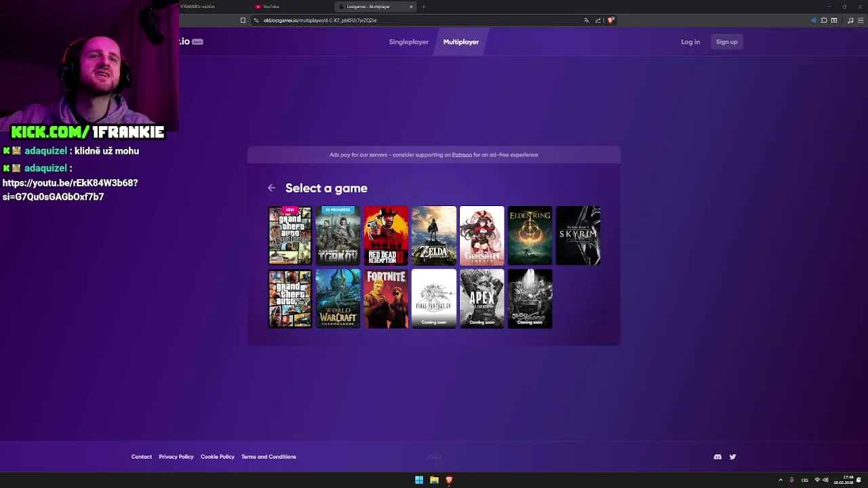Click the microphone icon in system tray

[x=792, y=480]
